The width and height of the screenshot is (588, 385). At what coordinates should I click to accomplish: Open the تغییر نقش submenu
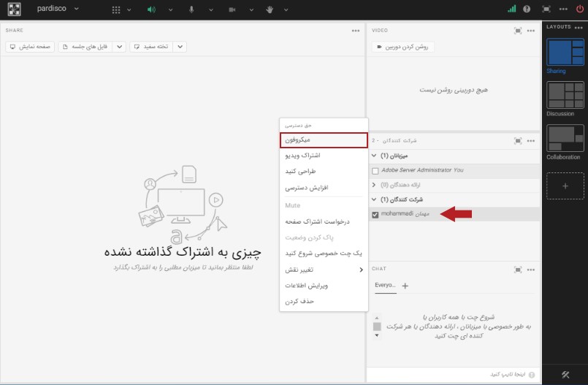(x=324, y=270)
